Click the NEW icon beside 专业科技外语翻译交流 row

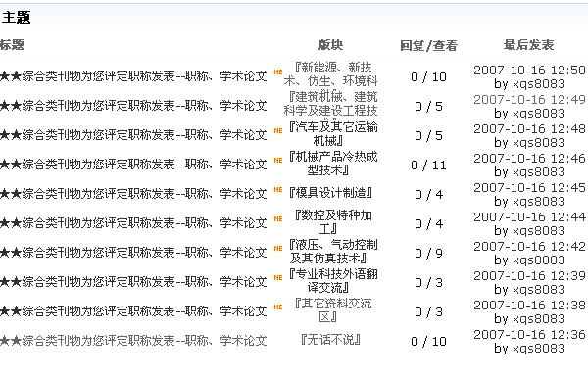click(x=278, y=277)
